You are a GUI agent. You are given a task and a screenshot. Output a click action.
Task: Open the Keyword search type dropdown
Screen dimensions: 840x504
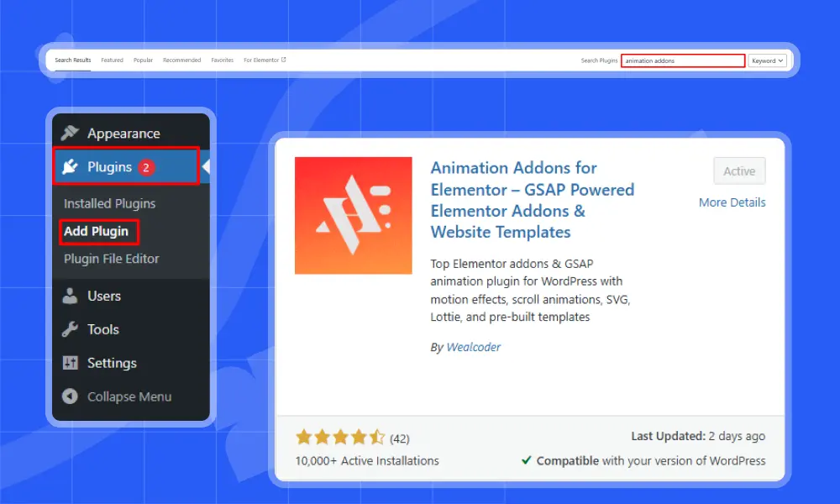pos(768,60)
